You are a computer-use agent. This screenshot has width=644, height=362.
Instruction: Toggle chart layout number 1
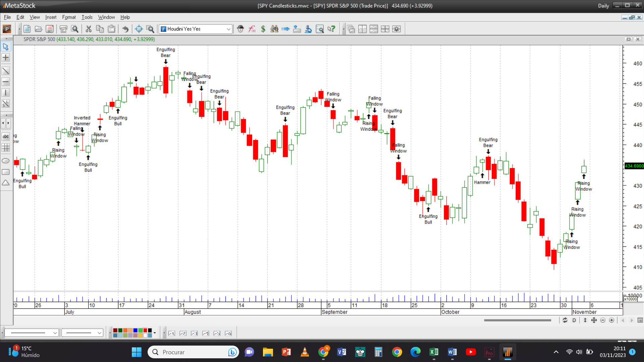(x=172, y=333)
